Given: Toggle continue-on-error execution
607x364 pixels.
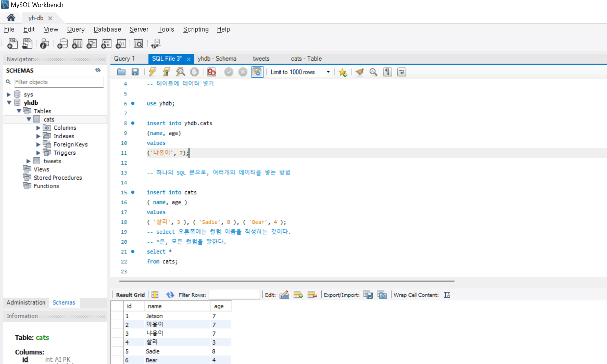Looking at the screenshot, I should coord(211,72).
